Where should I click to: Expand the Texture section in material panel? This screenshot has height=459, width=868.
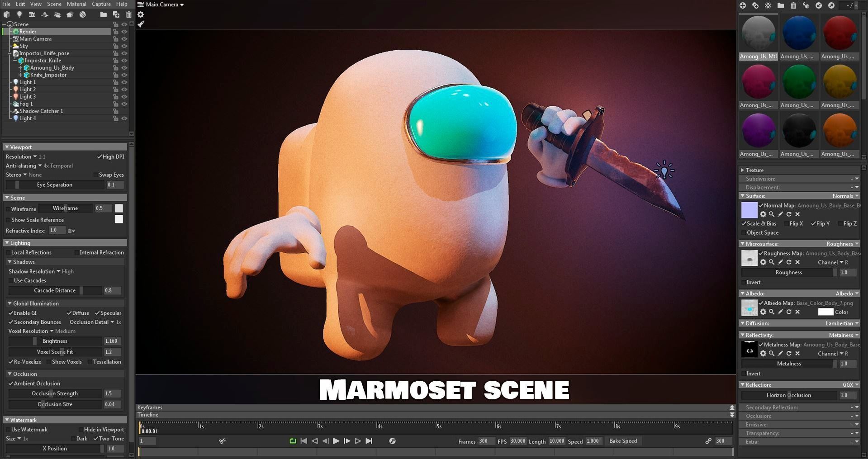click(742, 170)
